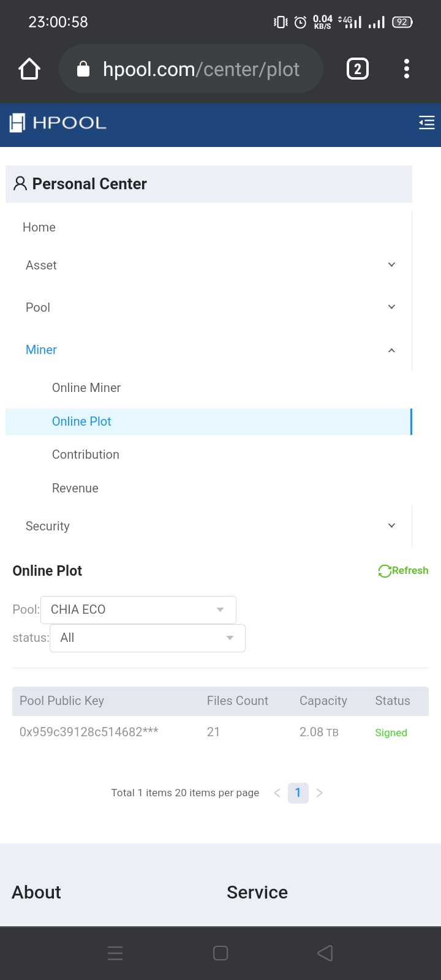Open the status dropdown showing All
This screenshot has height=980, width=441.
pos(147,638)
